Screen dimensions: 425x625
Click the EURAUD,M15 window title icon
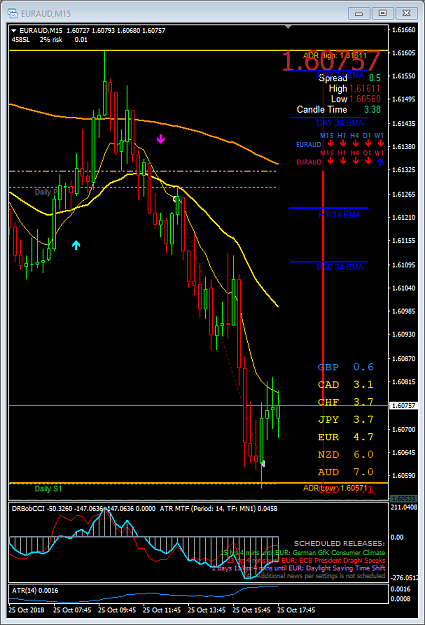pos(13,13)
